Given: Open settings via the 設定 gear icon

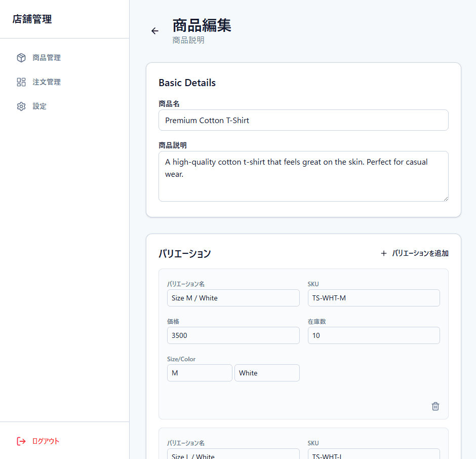Looking at the screenshot, I should pyautogui.click(x=21, y=106).
